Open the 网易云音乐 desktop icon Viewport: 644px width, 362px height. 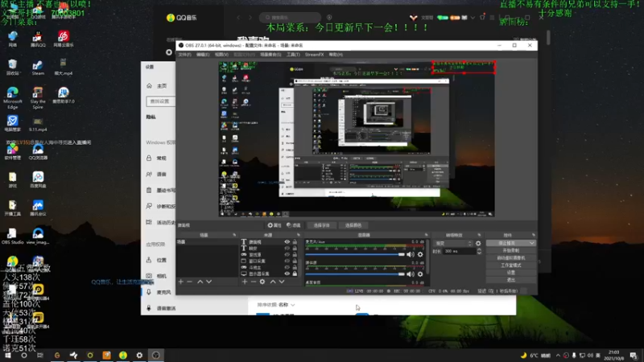[64, 39]
